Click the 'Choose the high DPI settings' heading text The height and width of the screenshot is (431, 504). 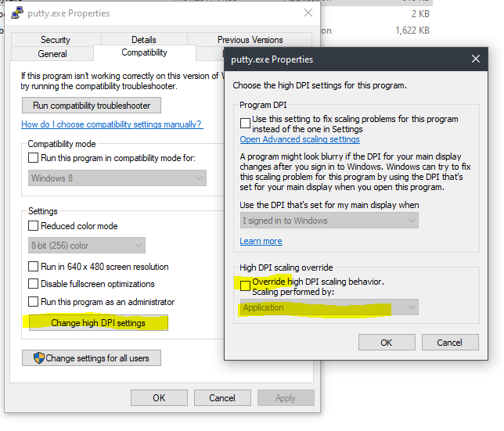click(x=320, y=85)
